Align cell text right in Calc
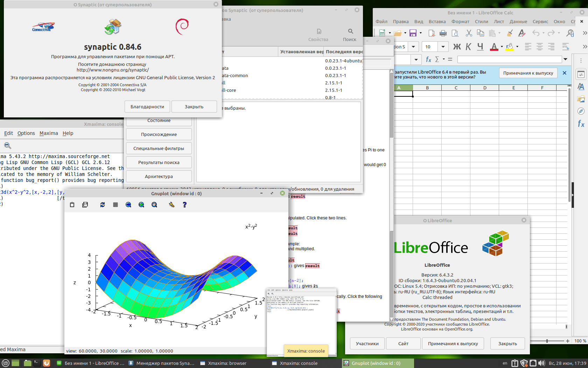The image size is (588, 368). click(551, 47)
